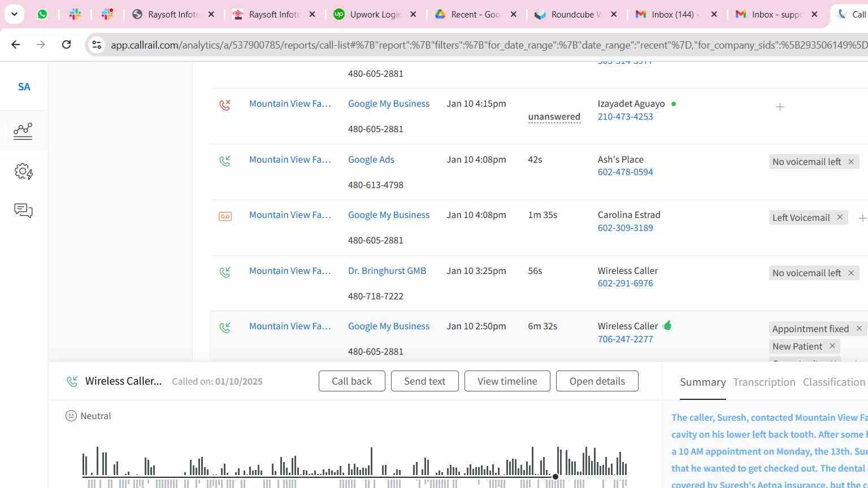View site information icon in address bar

point(97,45)
